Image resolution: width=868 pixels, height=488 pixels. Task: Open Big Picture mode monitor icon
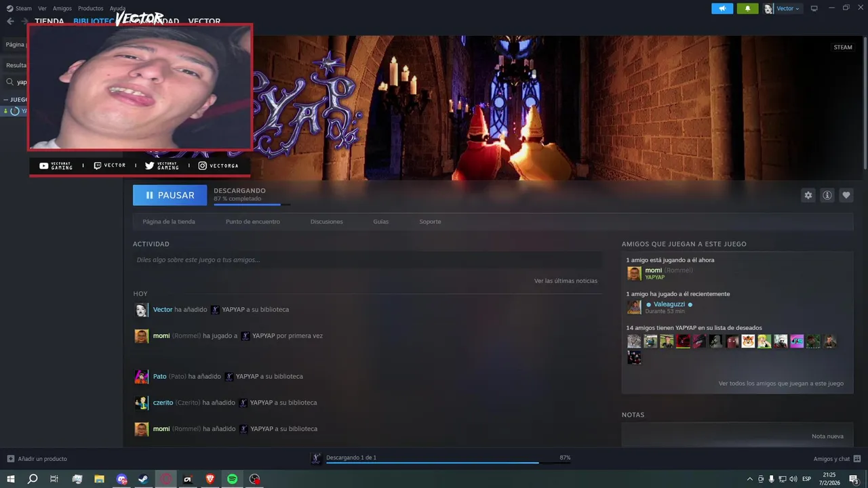[814, 8]
